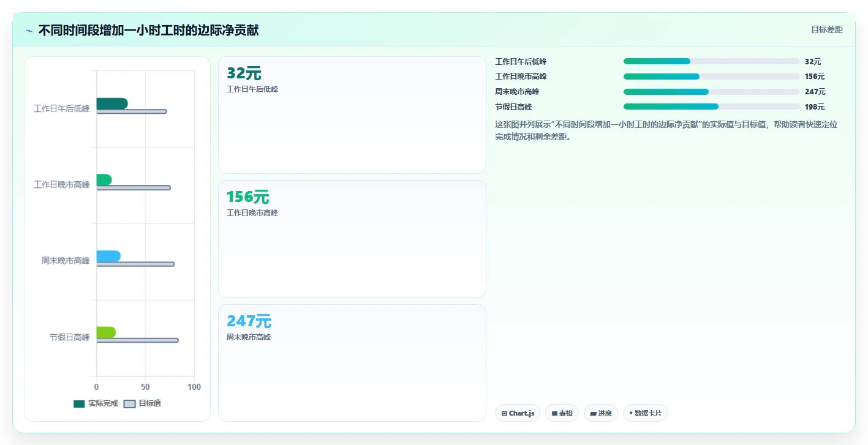Select the 数据卡片 tag

(x=645, y=413)
